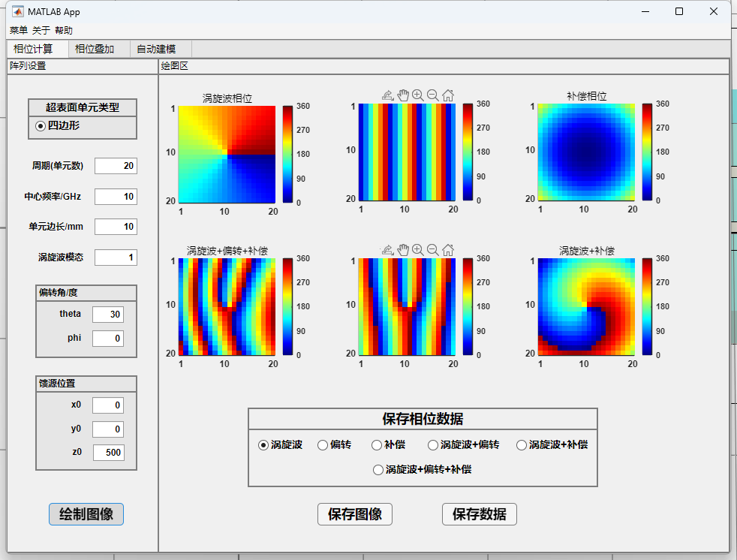Select pan hand tool above bottom middle plot
The height and width of the screenshot is (560, 737).
[403, 250]
